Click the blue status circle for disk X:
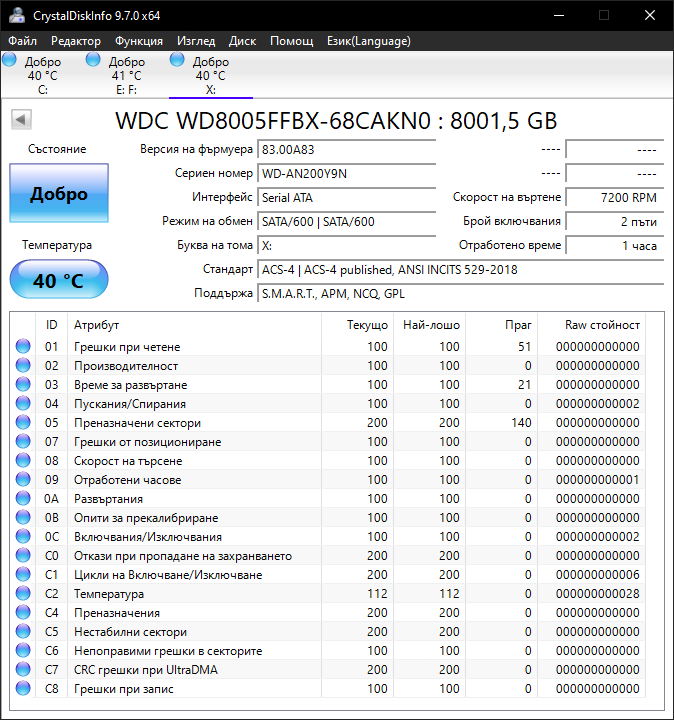674x720 pixels. click(177, 59)
